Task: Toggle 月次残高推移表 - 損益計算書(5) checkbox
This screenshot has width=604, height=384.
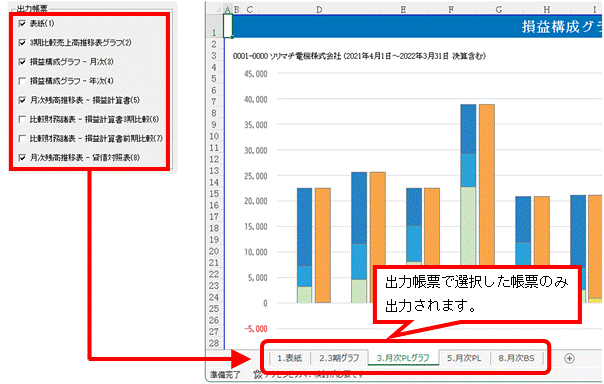Action: tap(22, 100)
